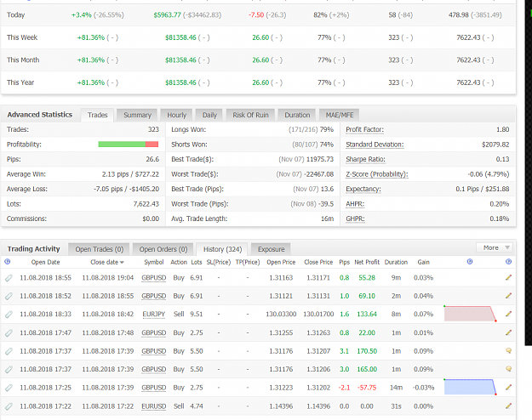Select the Duration tab
532x420 pixels.
(297, 116)
